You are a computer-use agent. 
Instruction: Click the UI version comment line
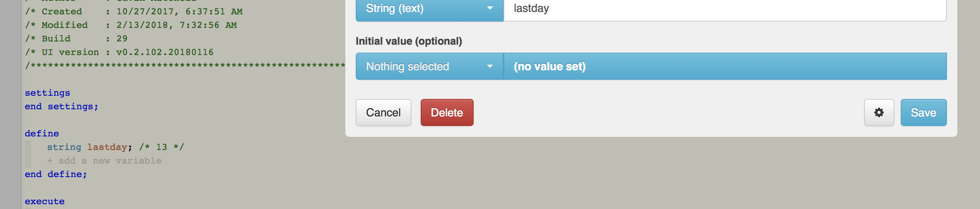pyautogui.click(x=119, y=52)
